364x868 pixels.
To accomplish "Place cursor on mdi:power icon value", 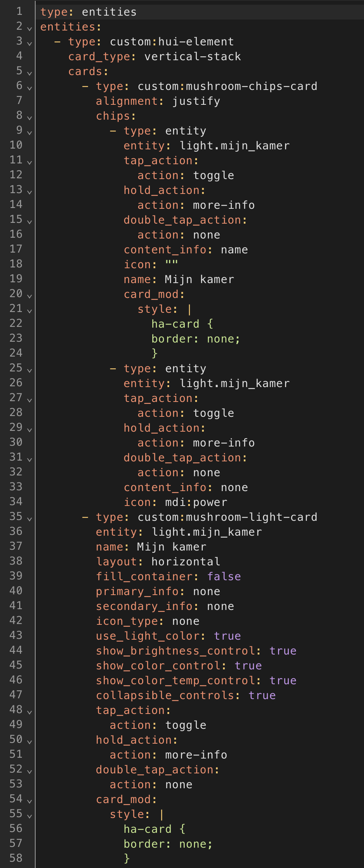I will coord(196,502).
